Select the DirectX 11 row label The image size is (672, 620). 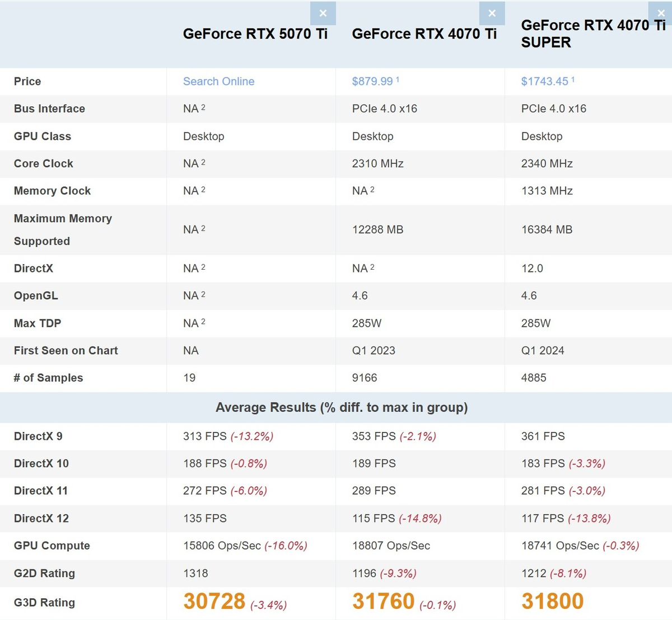click(x=41, y=491)
